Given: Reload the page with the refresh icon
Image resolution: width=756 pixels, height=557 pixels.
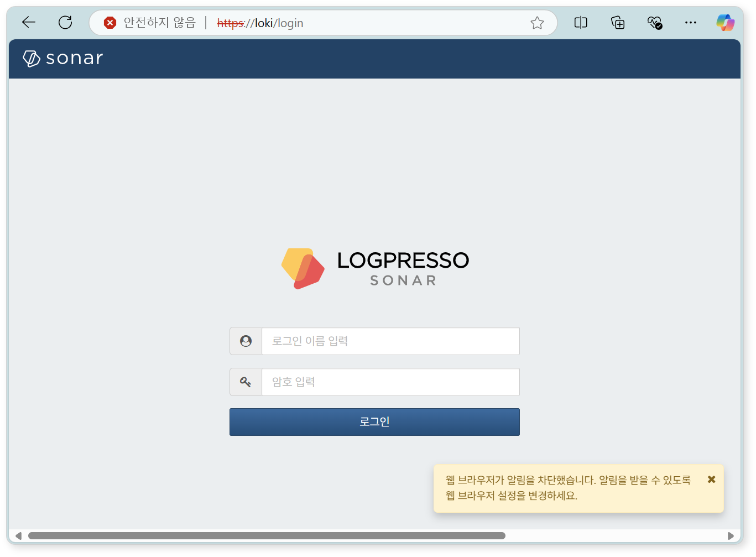Looking at the screenshot, I should [x=65, y=23].
